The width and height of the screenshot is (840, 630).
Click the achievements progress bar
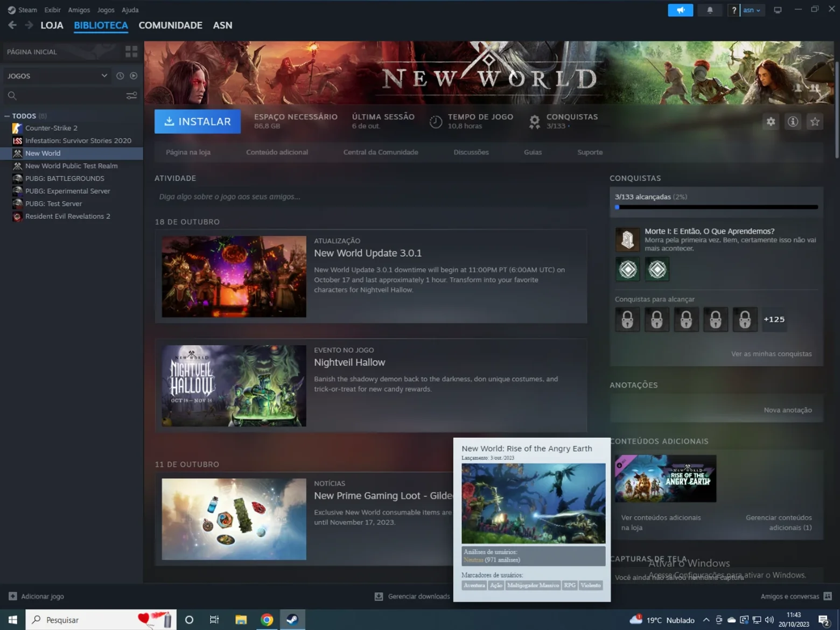click(x=717, y=207)
